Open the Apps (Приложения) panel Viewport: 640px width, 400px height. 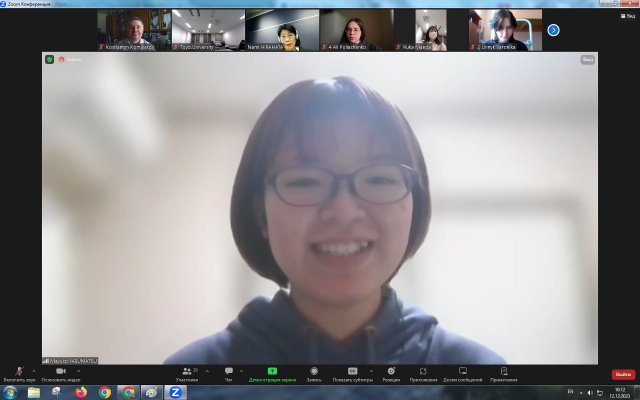(x=424, y=372)
